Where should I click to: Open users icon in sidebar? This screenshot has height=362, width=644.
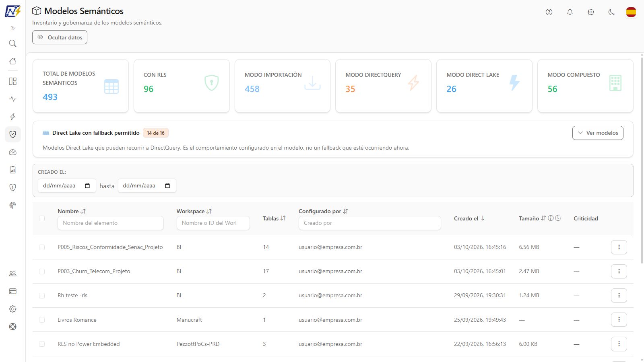[x=13, y=274]
